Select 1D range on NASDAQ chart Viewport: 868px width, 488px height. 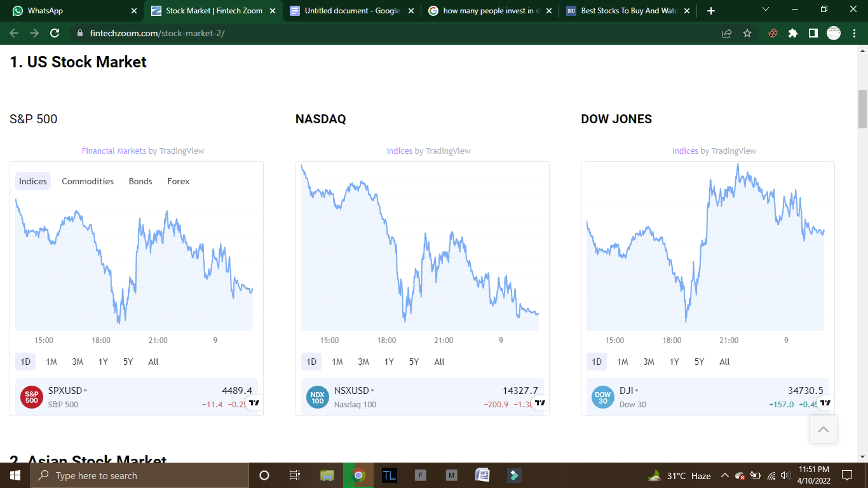tap(311, 362)
